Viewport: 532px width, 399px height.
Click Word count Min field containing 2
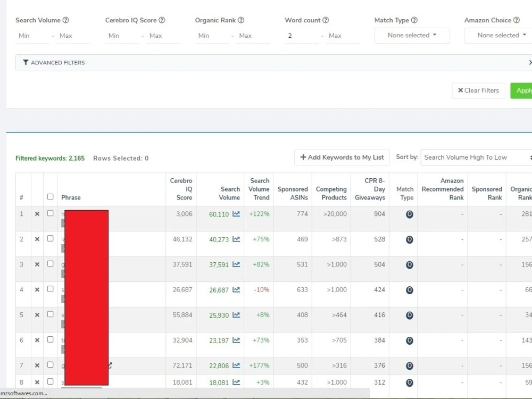pos(302,36)
